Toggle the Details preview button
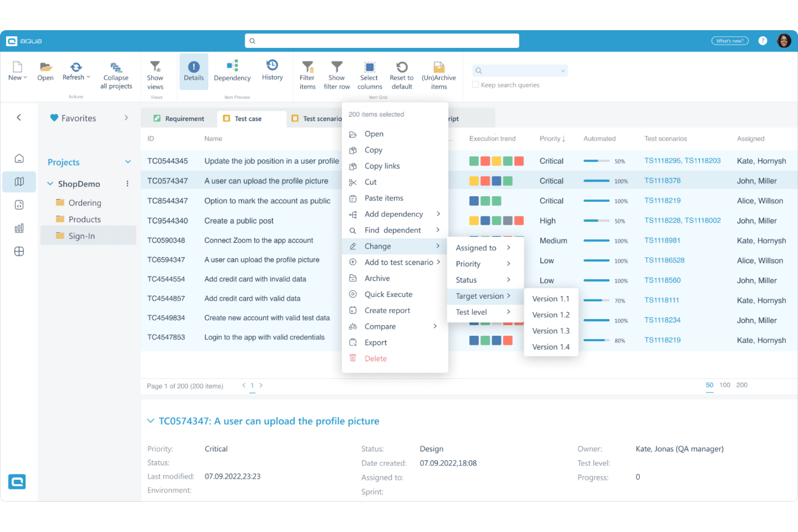Image resolution: width=798 pixels, height=532 pixels. pyautogui.click(x=194, y=71)
